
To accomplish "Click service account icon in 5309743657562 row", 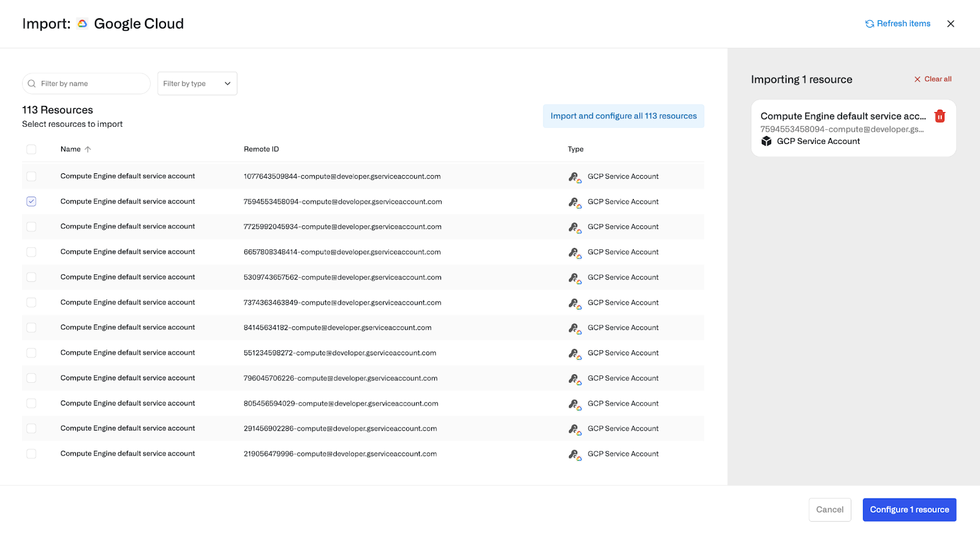I will click(575, 278).
